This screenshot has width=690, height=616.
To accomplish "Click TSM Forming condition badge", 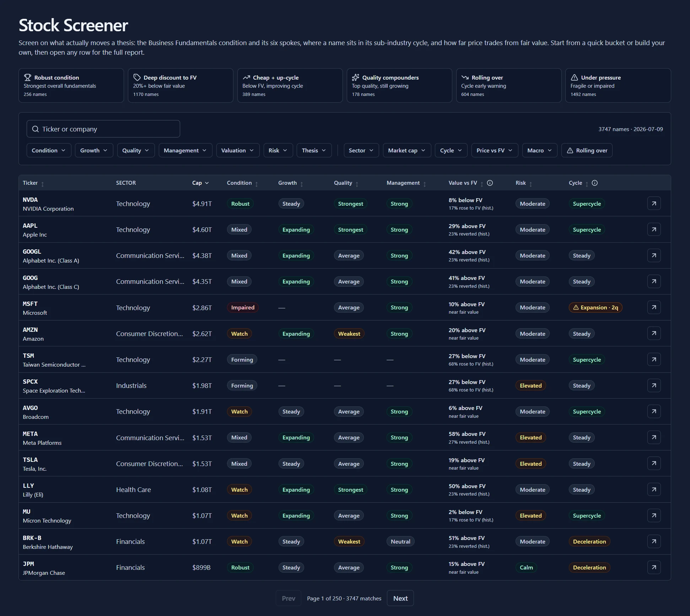I will [x=242, y=360].
